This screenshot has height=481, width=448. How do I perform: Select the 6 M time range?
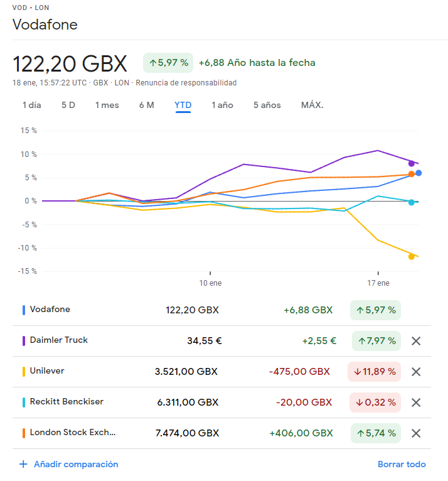(147, 105)
